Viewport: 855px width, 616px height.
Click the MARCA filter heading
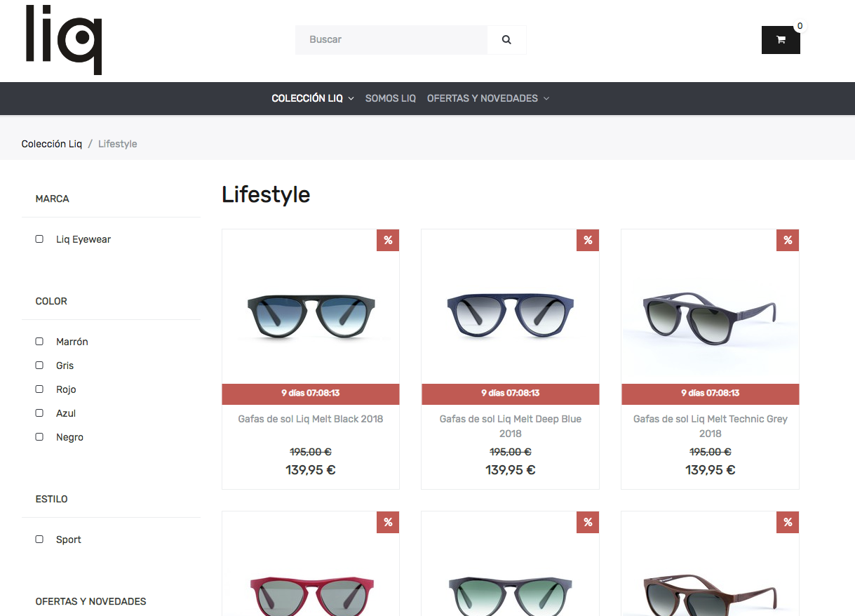coord(53,199)
